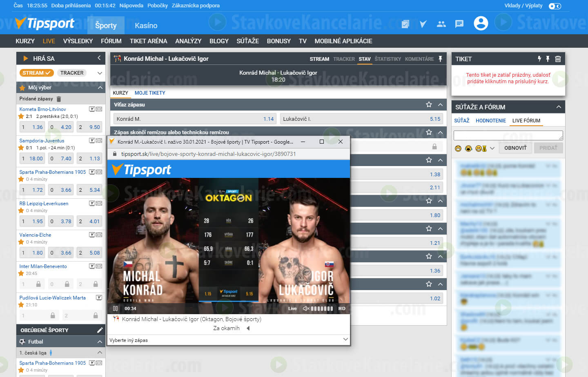The image size is (588, 377).
Task: Open stream icon for Pudilová Lucie-Waliczek Marta
Action: 99,297
